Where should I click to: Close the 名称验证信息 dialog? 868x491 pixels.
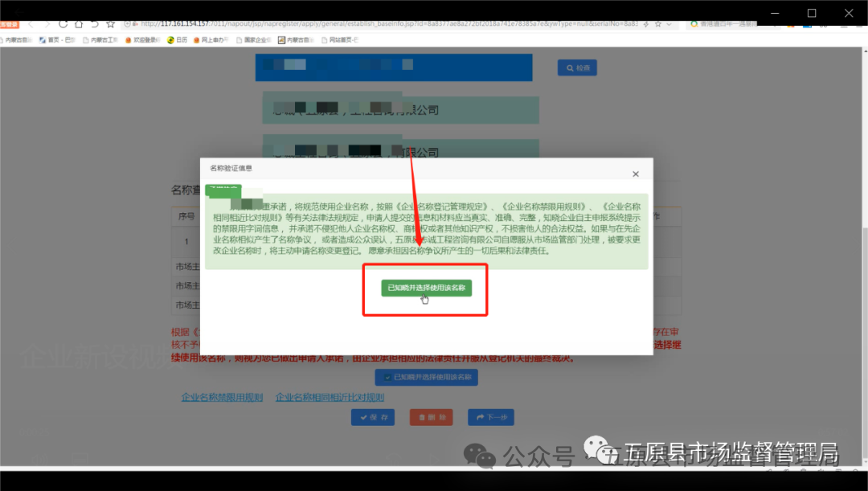(x=636, y=174)
